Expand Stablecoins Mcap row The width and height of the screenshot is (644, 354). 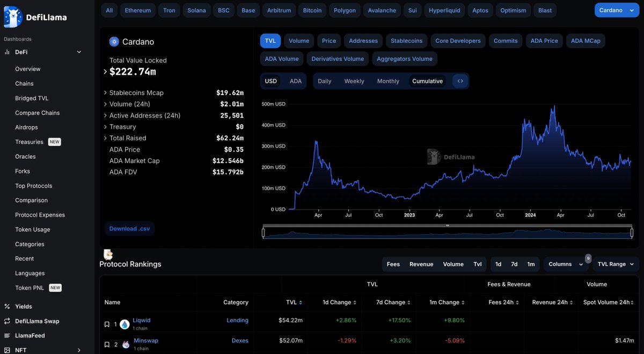click(x=105, y=93)
